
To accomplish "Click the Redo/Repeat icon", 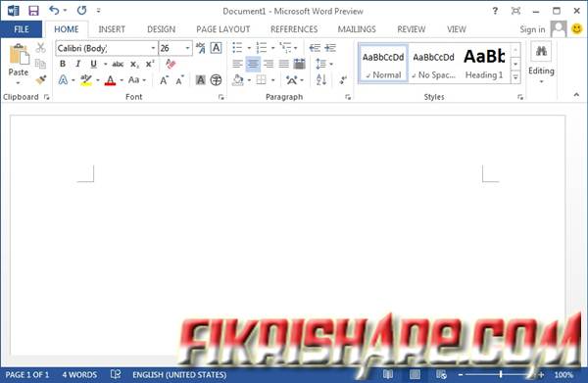I will click(x=81, y=11).
